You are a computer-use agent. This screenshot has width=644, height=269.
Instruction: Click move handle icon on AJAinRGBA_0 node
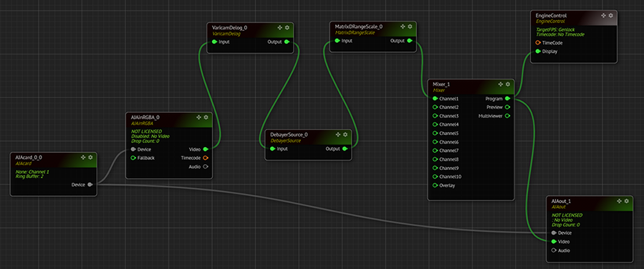198,117
